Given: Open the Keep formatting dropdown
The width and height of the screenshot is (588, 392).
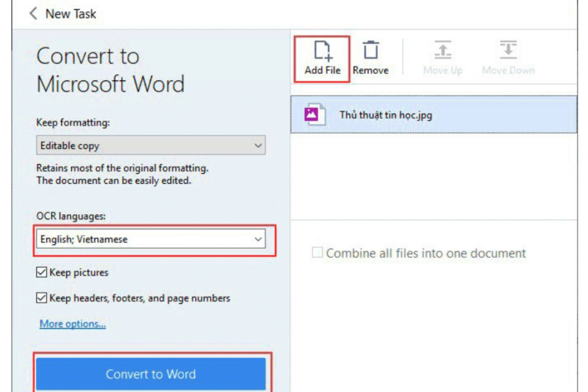Looking at the screenshot, I should point(151,146).
